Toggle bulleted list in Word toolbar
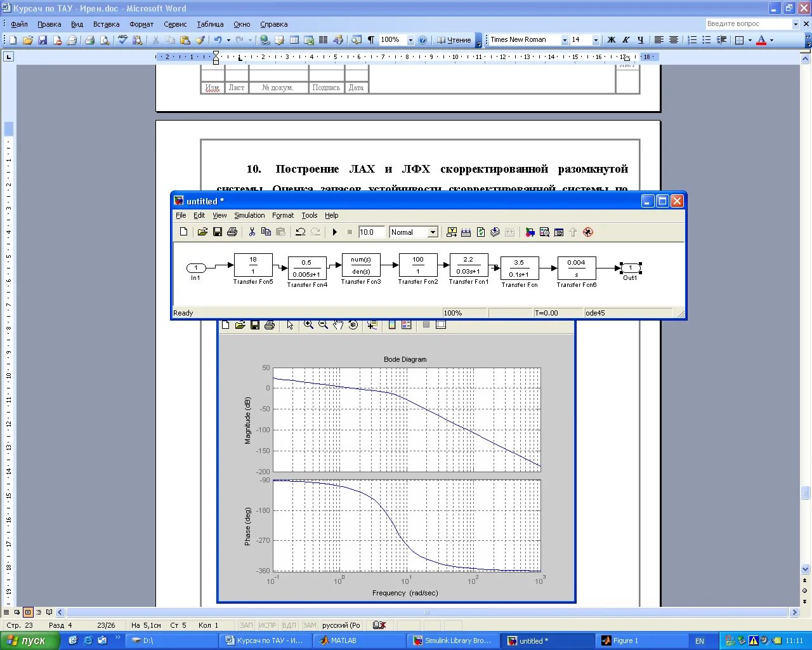812x650 pixels. point(707,40)
